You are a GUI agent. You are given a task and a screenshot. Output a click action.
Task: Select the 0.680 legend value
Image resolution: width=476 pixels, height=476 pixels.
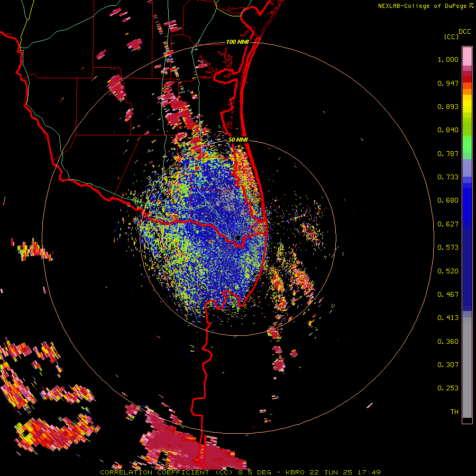pos(448,200)
